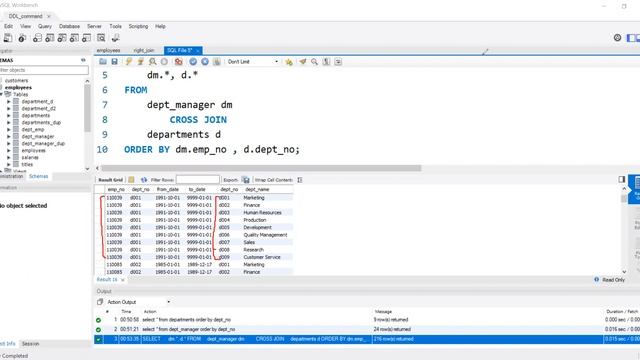Save snippet star icon
The height and width of the screenshot is (360, 640).
(x=289, y=62)
